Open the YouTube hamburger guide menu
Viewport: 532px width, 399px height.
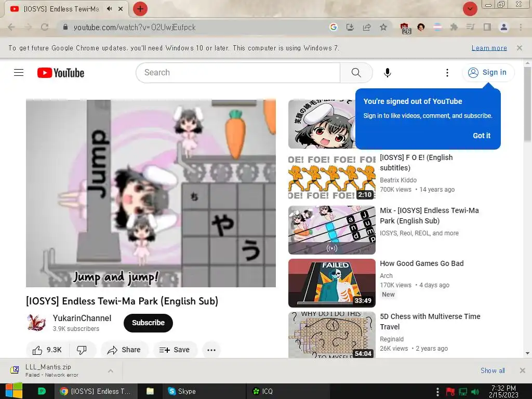(19, 73)
